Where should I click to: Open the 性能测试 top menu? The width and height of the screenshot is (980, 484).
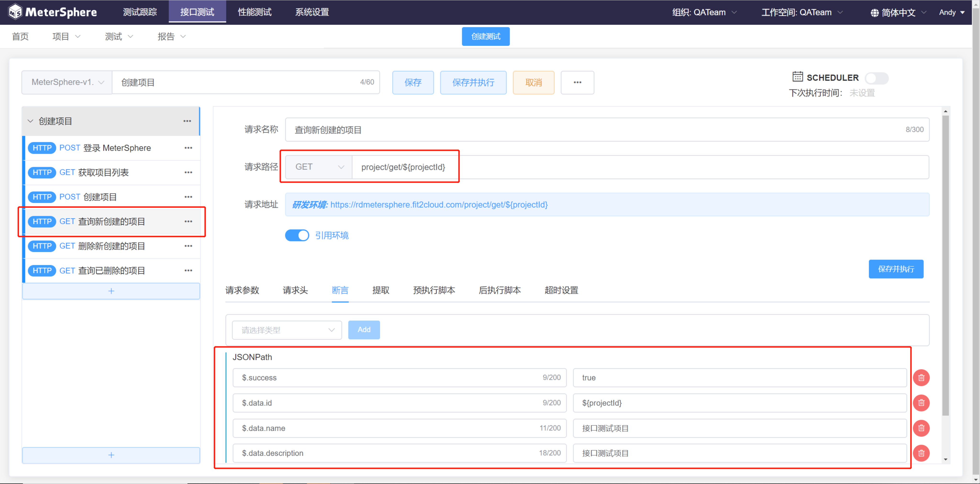click(x=255, y=12)
